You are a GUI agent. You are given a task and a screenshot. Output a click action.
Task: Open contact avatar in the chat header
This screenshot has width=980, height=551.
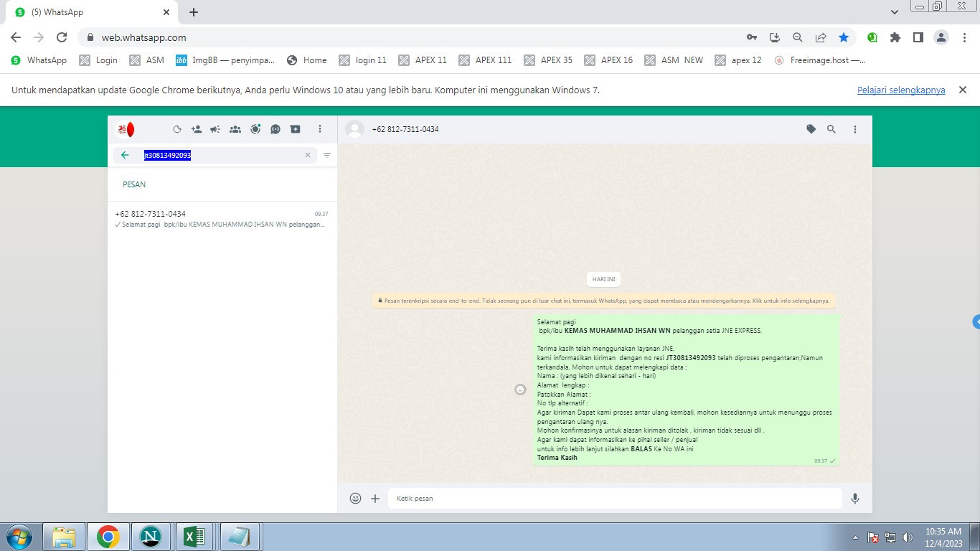point(354,129)
